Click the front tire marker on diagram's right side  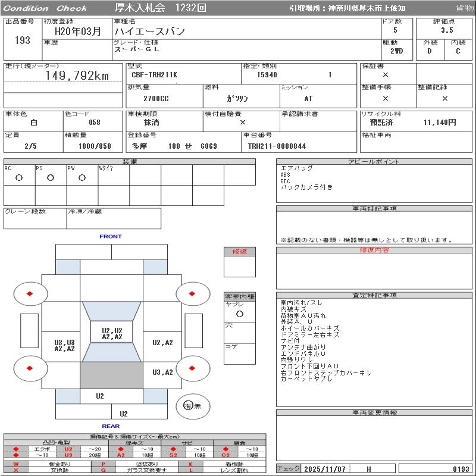(x=193, y=294)
